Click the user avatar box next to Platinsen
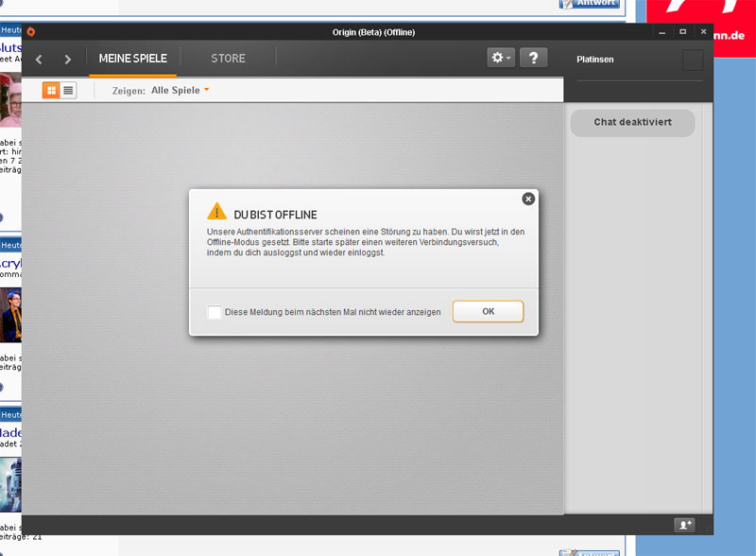 pyautogui.click(x=693, y=61)
